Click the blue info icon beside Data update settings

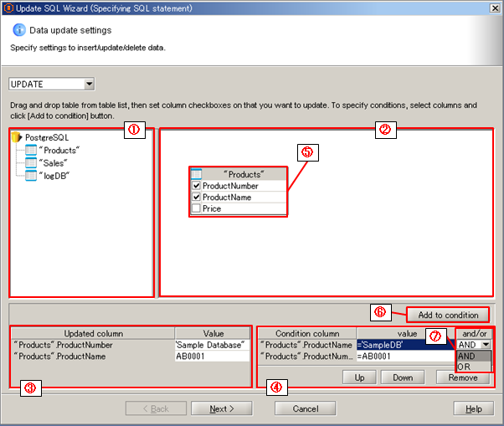point(18,30)
